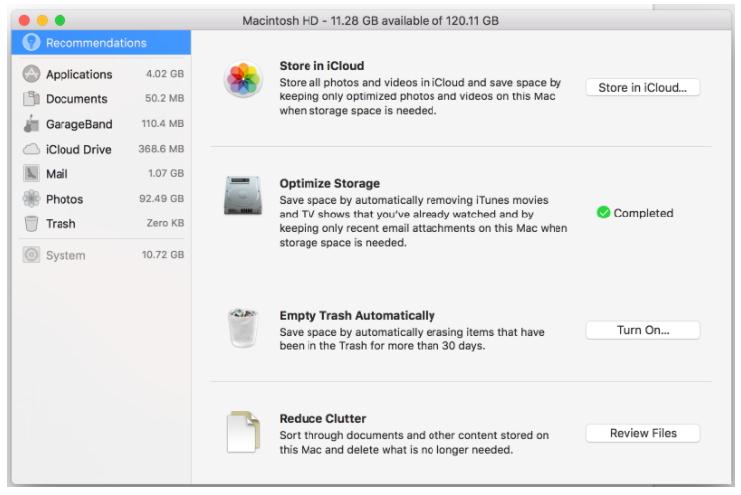Select the Recommendations sidebar row

[101, 43]
